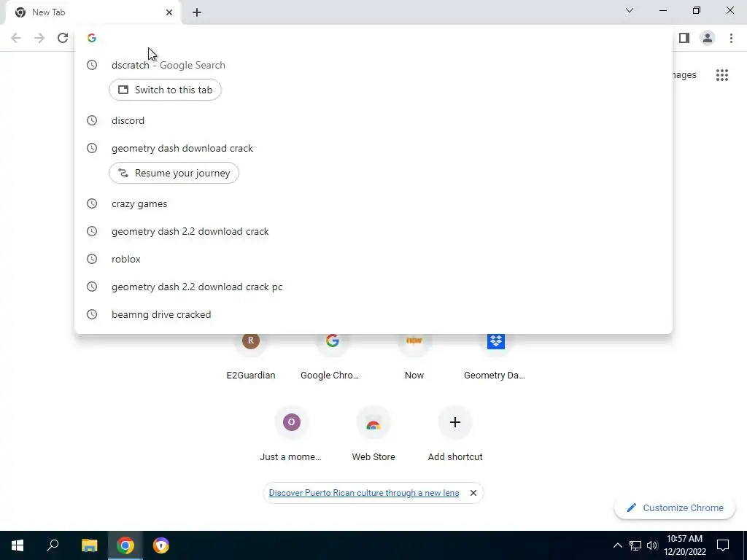Image resolution: width=747 pixels, height=560 pixels.
Task: Open the network tray icon
Action: (x=635, y=545)
